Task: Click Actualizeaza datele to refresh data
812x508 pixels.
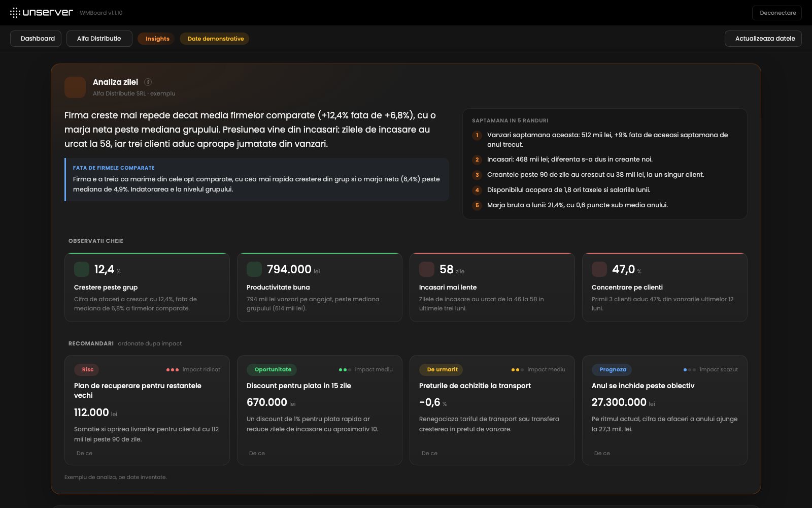Action: (x=763, y=39)
